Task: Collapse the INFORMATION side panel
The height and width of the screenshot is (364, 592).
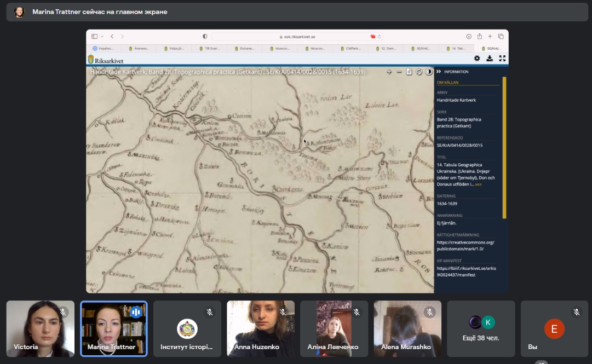Action: click(438, 72)
